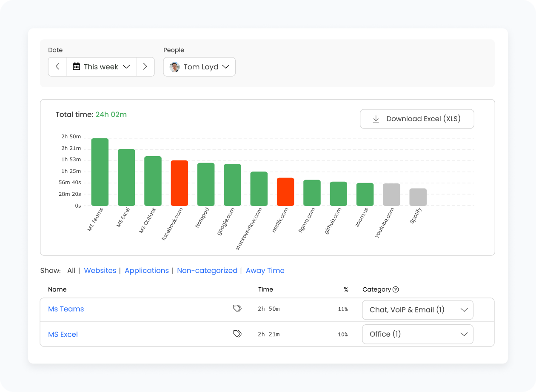The image size is (536, 392).
Task: Click the Category help question mark icon
Action: (396, 289)
